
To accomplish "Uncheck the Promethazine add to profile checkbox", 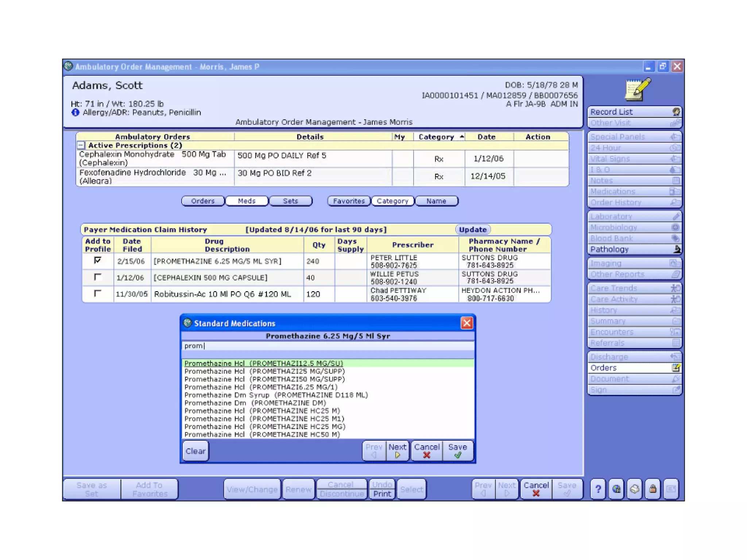I will 97,261.
